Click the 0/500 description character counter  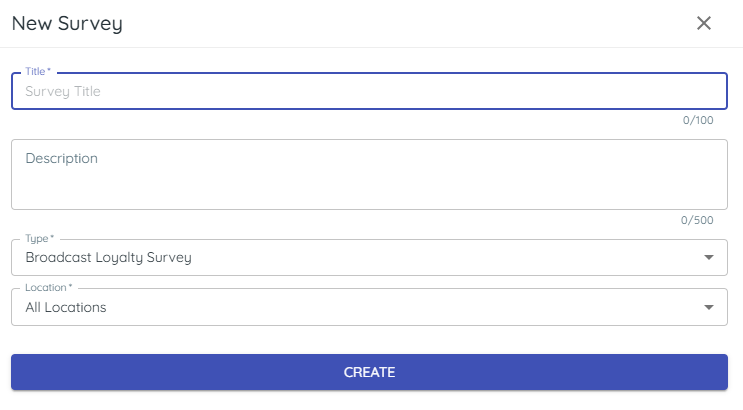click(697, 220)
